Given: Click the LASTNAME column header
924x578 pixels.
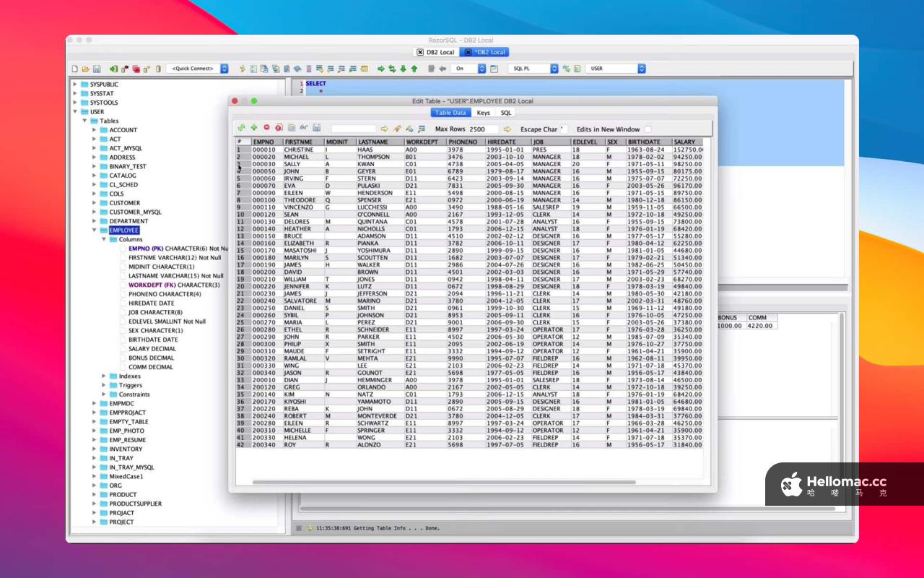Looking at the screenshot, I should pyautogui.click(x=380, y=142).
